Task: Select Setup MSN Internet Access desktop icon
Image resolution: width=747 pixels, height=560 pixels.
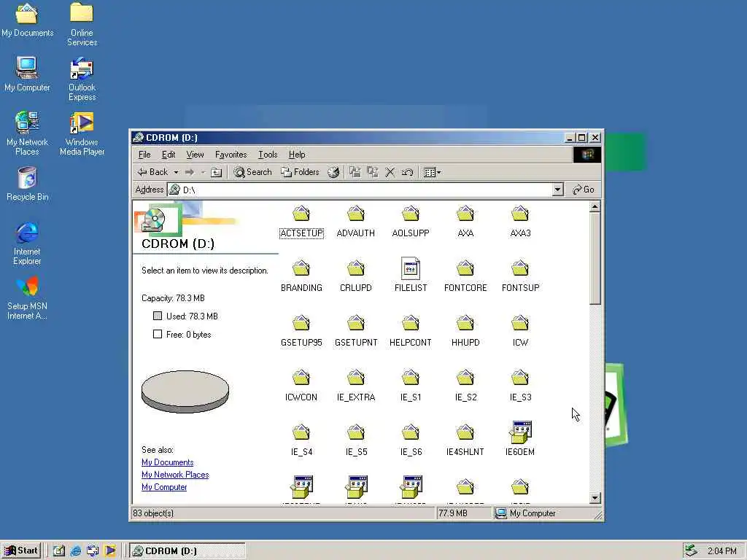Action: point(27,298)
